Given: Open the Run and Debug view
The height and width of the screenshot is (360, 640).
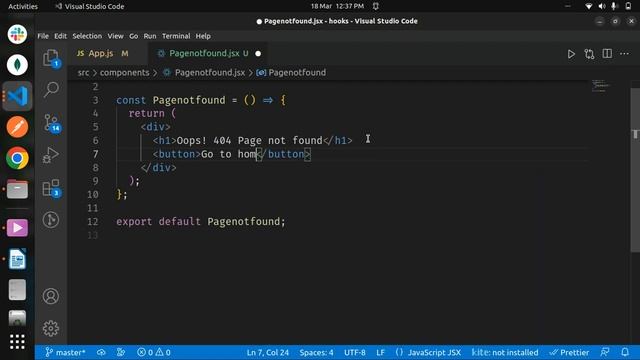Looking at the screenshot, I should 51,155.
